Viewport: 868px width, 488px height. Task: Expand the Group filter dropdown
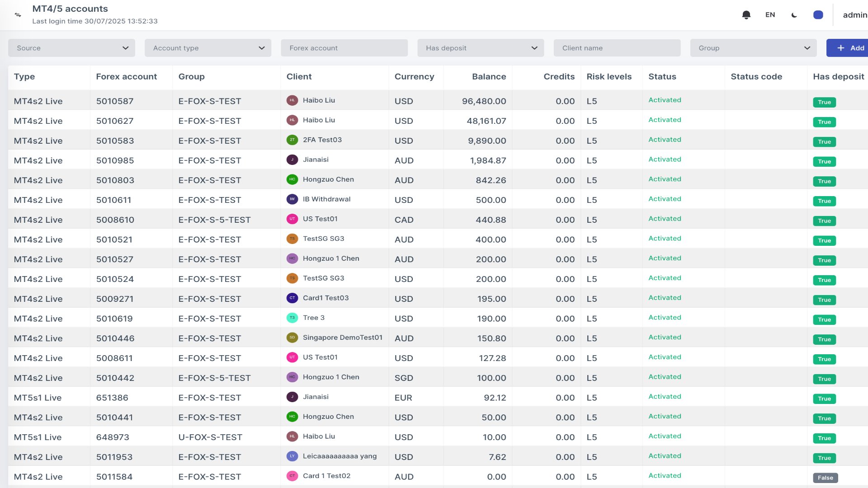tap(754, 48)
